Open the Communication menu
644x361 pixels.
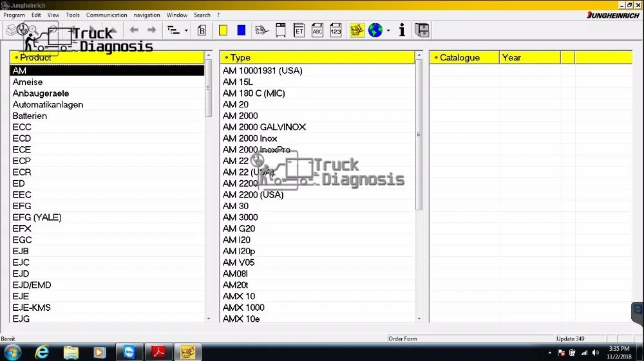[x=107, y=15]
